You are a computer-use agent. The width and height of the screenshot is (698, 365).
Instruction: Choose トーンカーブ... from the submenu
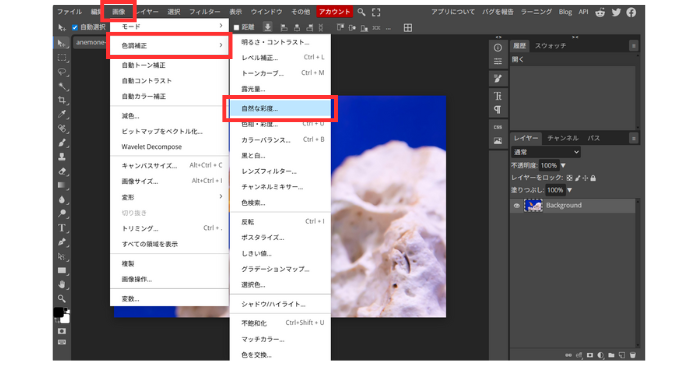280,73
